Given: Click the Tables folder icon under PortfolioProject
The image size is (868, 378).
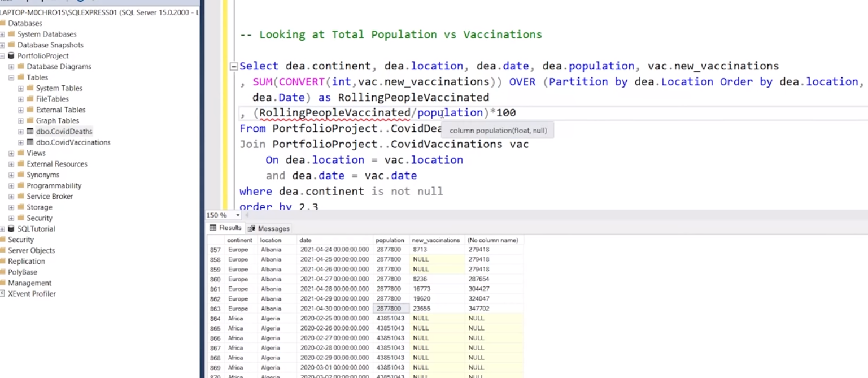Looking at the screenshot, I should point(21,77).
